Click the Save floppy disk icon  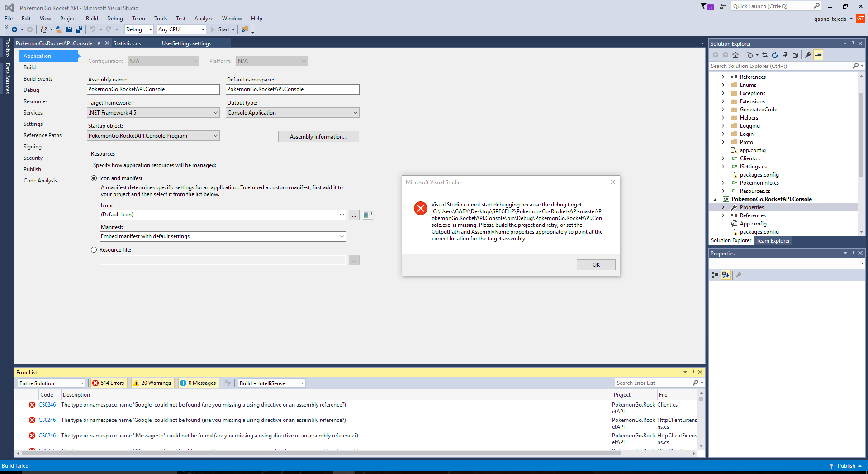coord(69,29)
